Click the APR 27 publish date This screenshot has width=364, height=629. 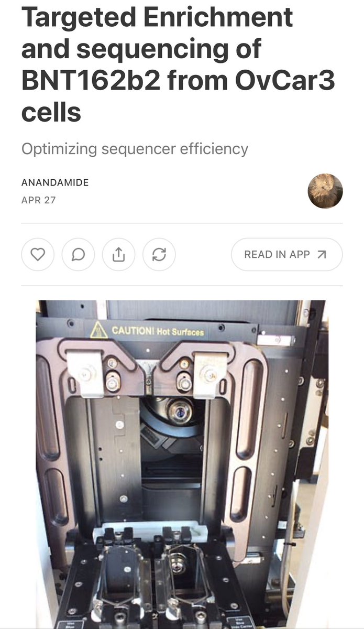point(39,200)
